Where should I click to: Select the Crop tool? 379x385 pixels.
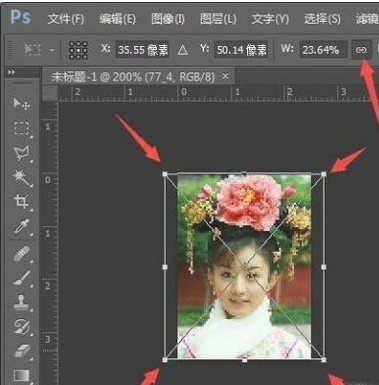click(21, 202)
